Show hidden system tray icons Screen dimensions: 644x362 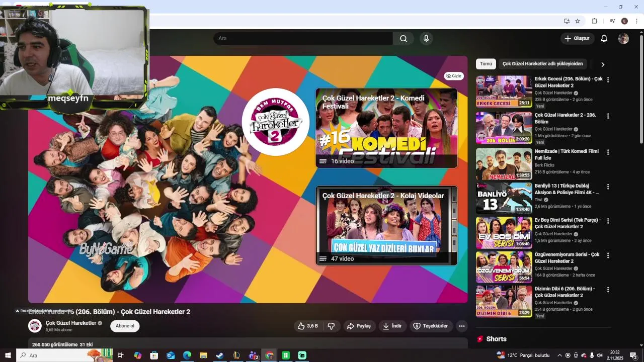(x=559, y=355)
